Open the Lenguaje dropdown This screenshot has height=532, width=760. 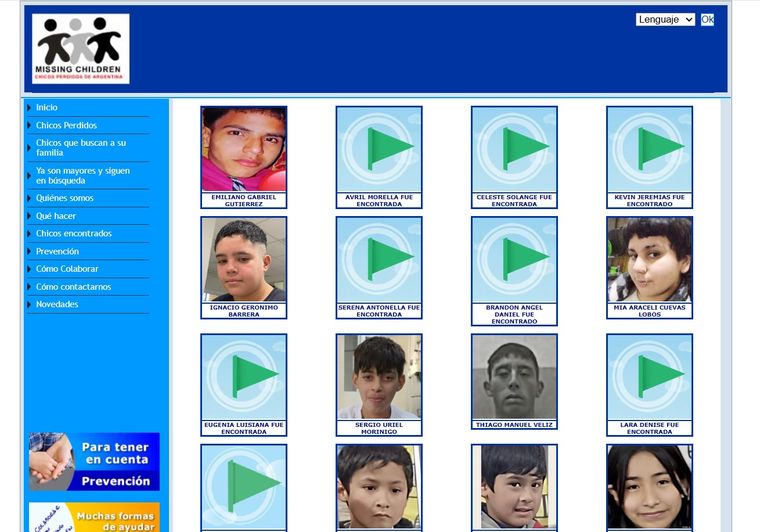coord(665,19)
